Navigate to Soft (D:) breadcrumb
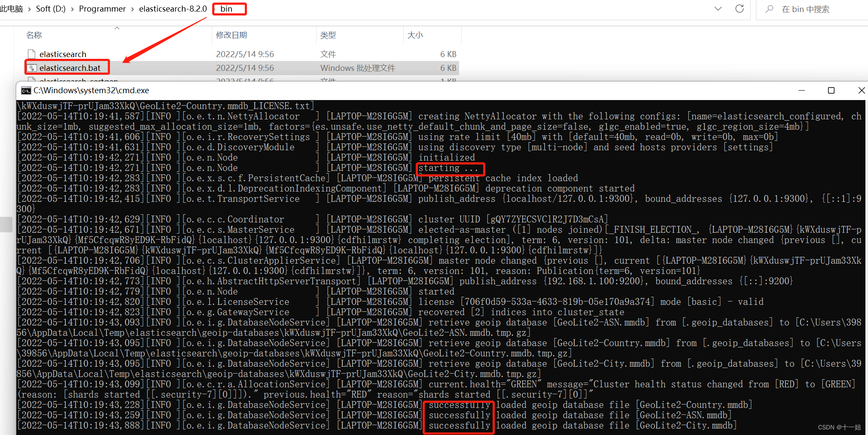Screen dimensions: 868x435 tap(51, 9)
